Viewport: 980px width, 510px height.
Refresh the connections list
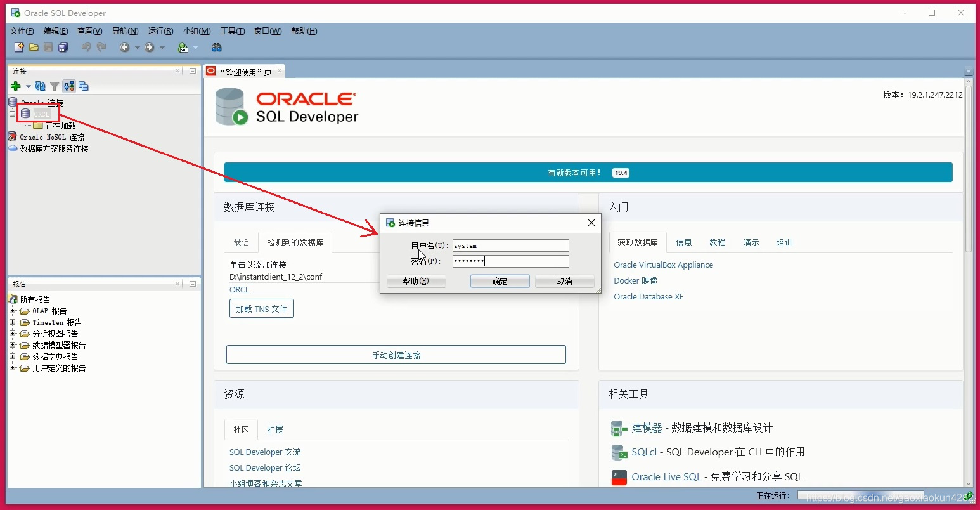[x=41, y=86]
